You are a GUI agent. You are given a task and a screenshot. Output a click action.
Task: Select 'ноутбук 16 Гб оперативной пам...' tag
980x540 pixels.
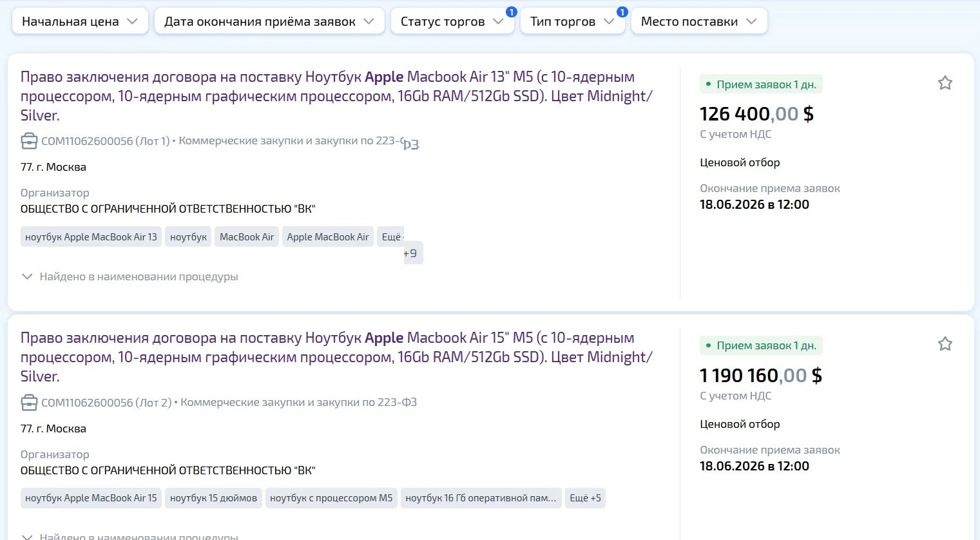coord(481,498)
